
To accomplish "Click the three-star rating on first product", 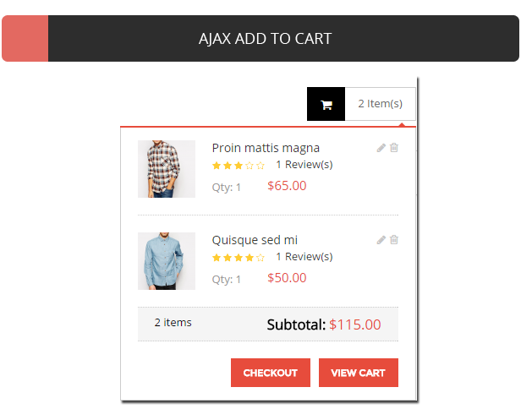I will 238,166.
